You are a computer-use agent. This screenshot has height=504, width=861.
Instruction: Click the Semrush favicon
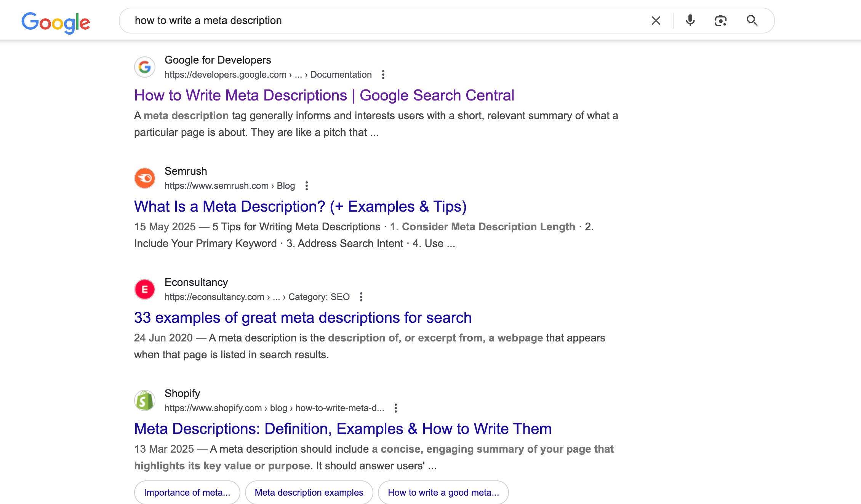[145, 178]
